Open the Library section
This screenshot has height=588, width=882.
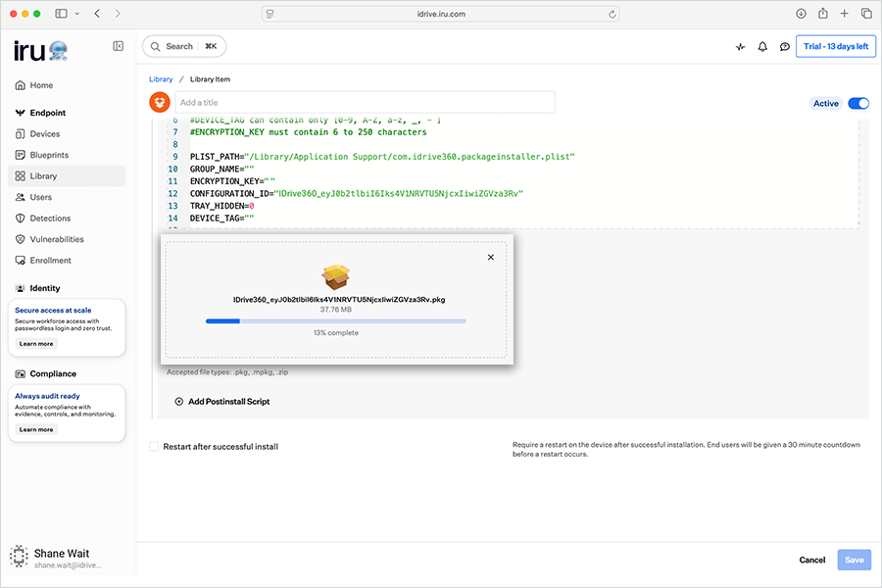pos(67,176)
